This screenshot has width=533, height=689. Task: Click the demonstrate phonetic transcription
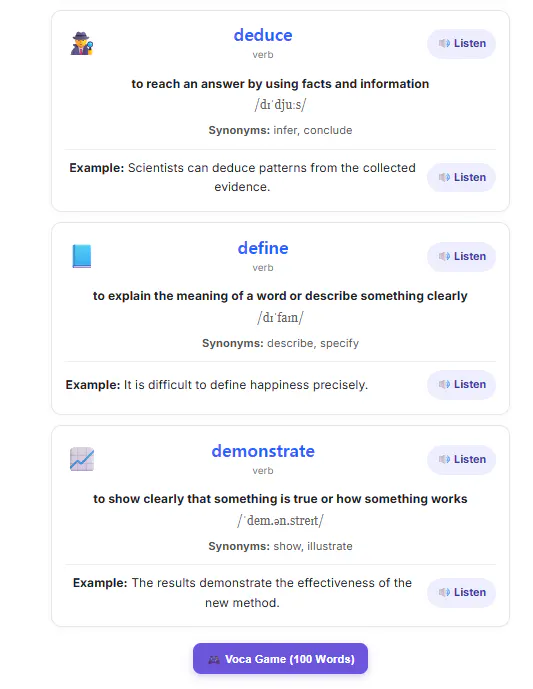tap(280, 520)
